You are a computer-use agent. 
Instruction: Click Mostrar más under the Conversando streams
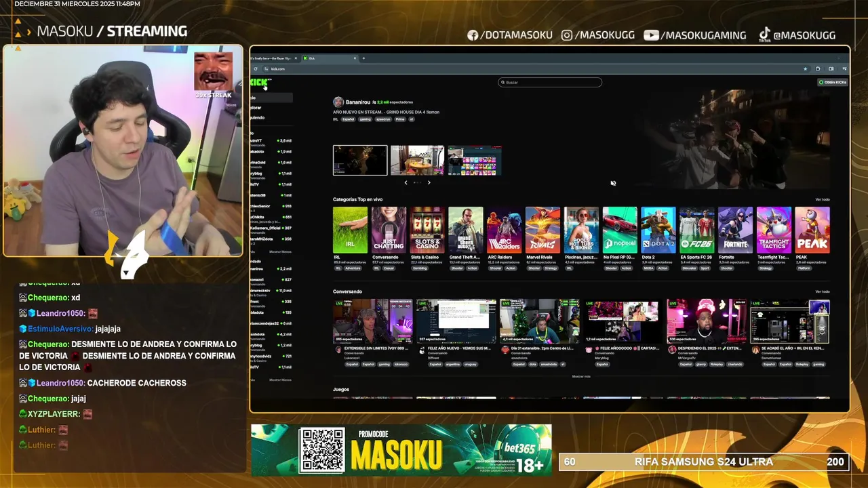pyautogui.click(x=581, y=376)
